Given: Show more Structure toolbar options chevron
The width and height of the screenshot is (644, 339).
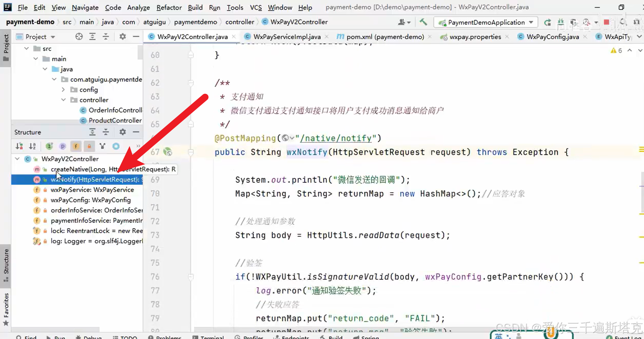Looking at the screenshot, I should [x=138, y=146].
